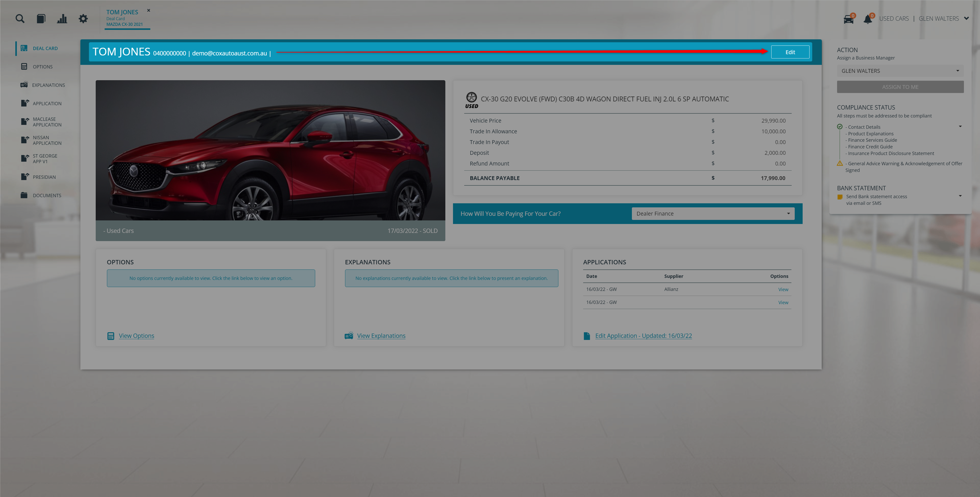Click Edit Application - Updated: 16/03/22 link
This screenshot has height=497, width=980.
tap(643, 336)
